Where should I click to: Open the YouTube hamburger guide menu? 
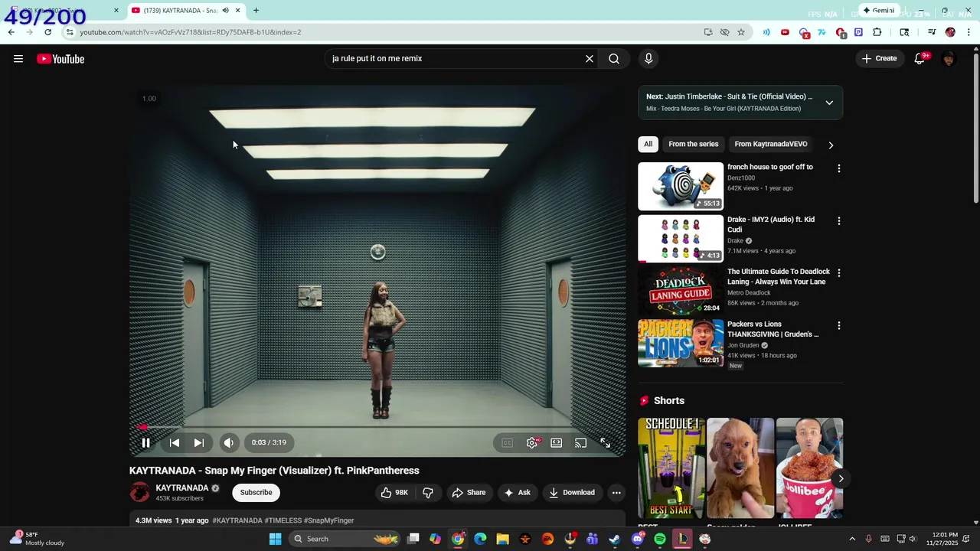(18, 59)
